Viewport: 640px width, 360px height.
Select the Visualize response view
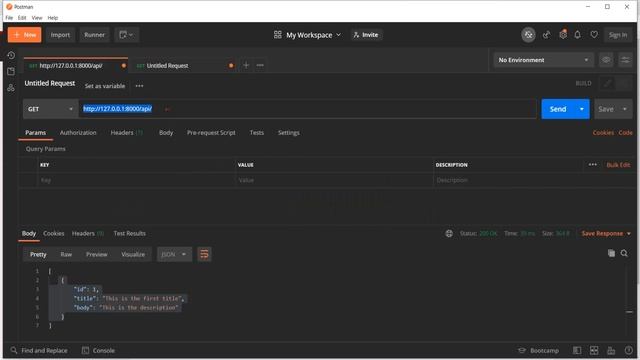(133, 254)
